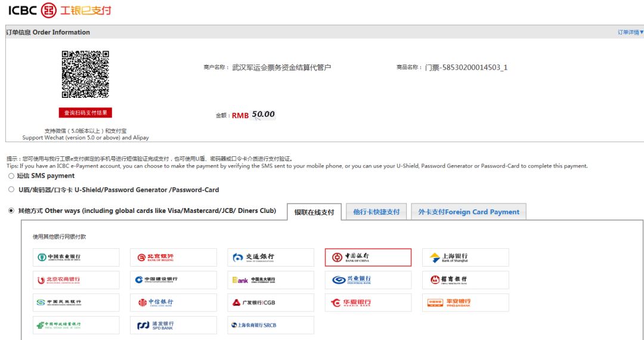Click 使用其他银行网银付款 label
Image resolution: width=644 pixels, height=340 pixels.
pos(60,237)
